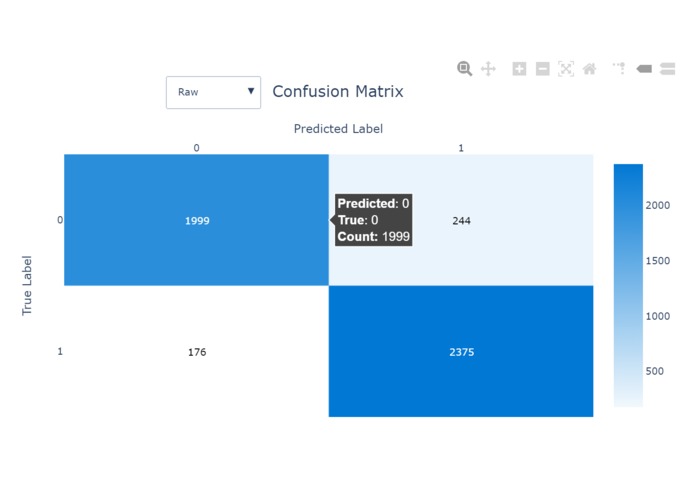Screen dimensions: 695x494
Task: Reset axes with the home icon
Action: pyautogui.click(x=590, y=69)
